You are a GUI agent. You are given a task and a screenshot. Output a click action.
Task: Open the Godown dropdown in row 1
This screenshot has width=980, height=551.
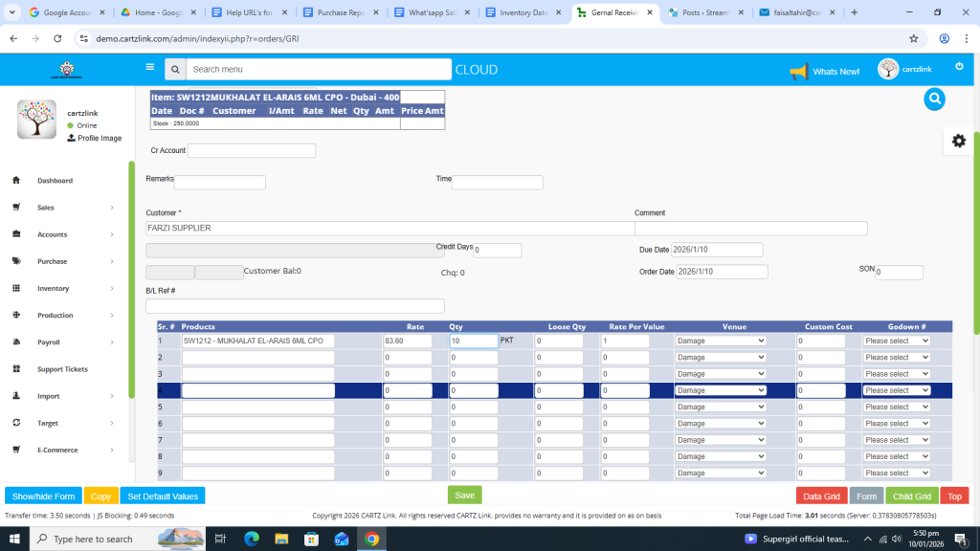click(x=896, y=341)
